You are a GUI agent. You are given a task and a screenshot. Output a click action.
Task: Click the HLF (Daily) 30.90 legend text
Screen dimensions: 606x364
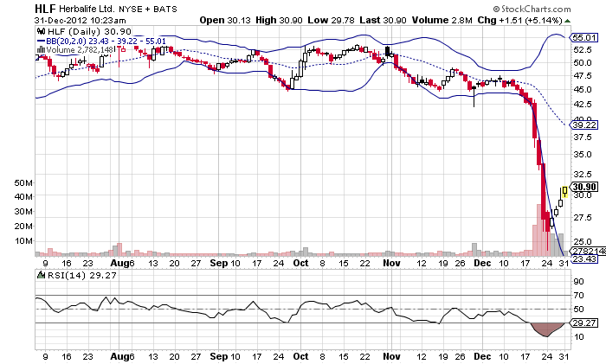pyautogui.click(x=89, y=31)
